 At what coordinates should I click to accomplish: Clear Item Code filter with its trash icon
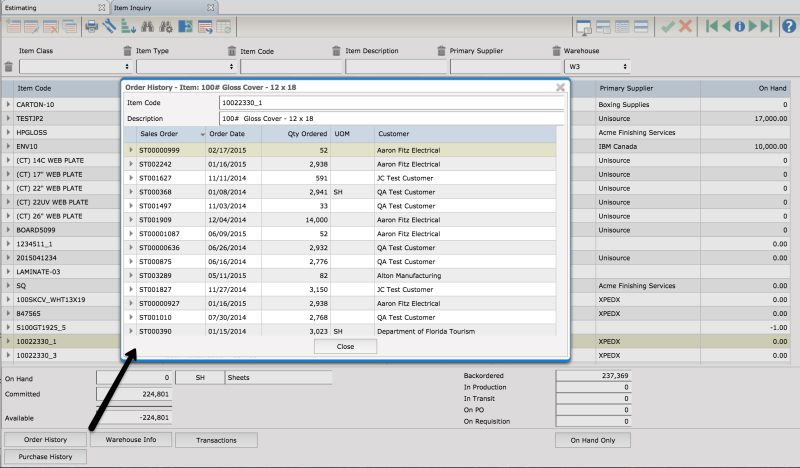(232, 51)
